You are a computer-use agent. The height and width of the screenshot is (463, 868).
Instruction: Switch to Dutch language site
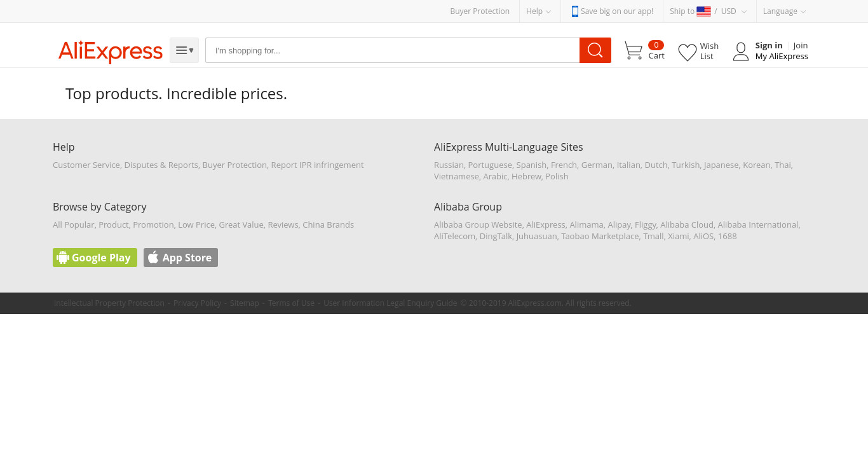pyautogui.click(x=656, y=165)
